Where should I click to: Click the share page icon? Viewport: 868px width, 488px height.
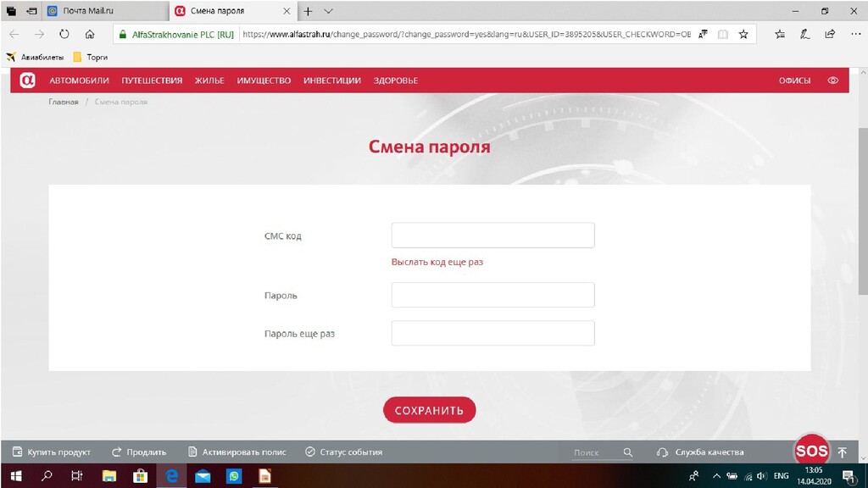pos(830,34)
